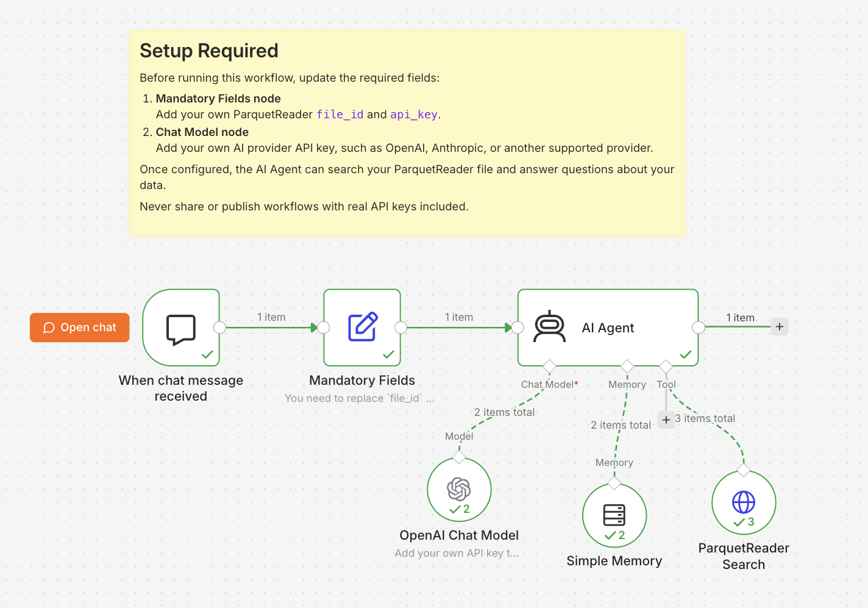
Task: Click the ParquetReader Search top connector diamond
Action: [744, 470]
